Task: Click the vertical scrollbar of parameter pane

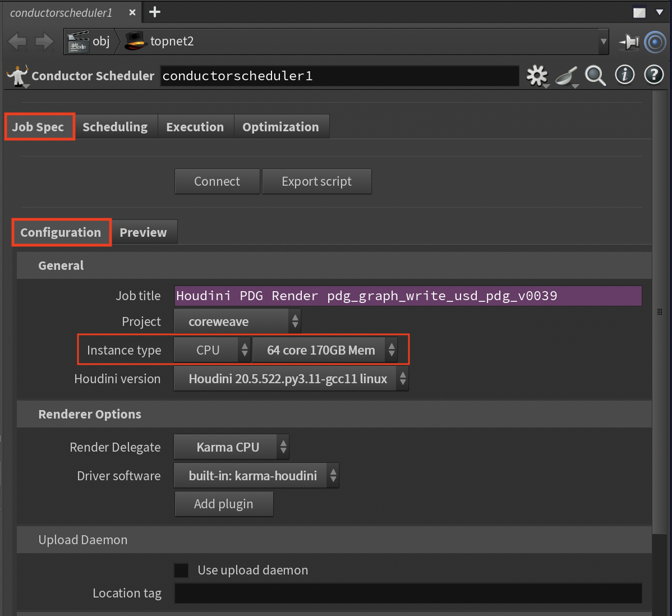Action: [x=659, y=311]
